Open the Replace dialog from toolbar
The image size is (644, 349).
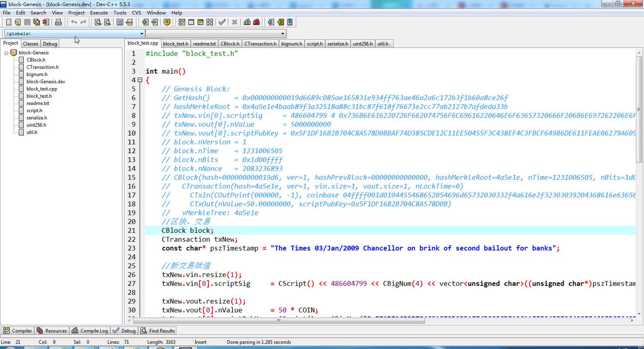tap(107, 22)
